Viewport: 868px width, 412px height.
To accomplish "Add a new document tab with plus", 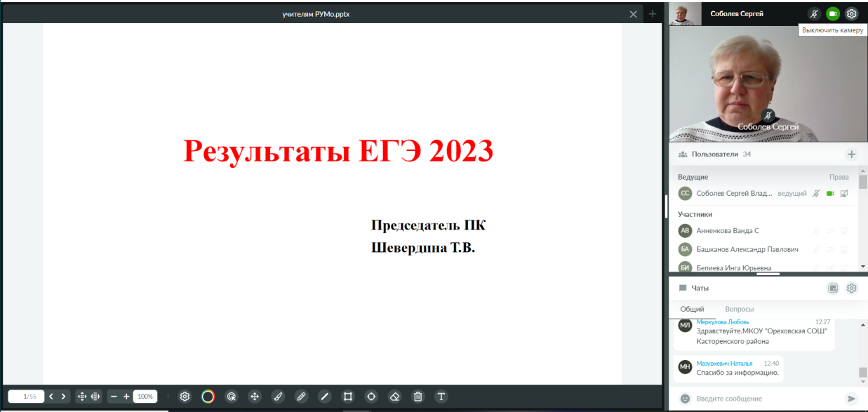I will click(653, 14).
